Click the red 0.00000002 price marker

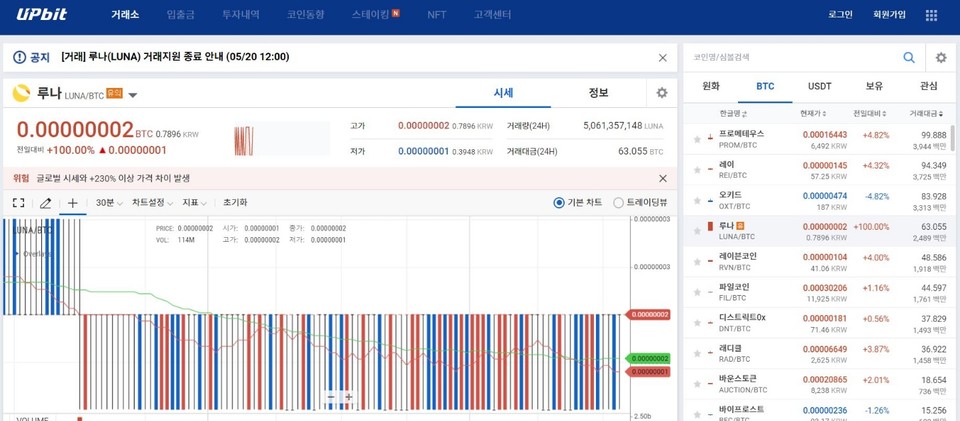click(x=648, y=315)
